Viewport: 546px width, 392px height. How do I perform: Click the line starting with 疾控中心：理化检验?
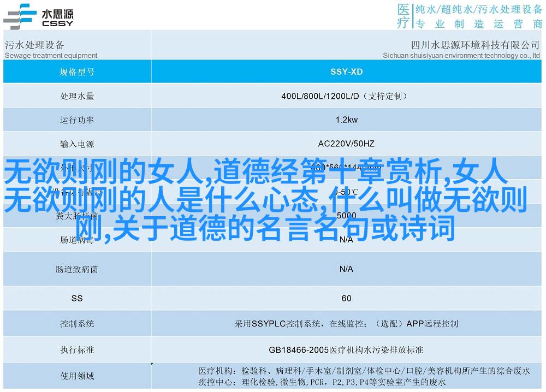coord(322,382)
